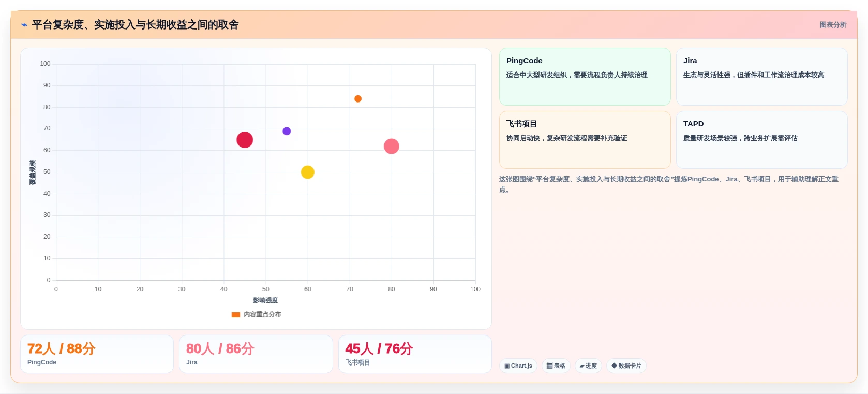Select the orange bubble on chart

(x=358, y=99)
